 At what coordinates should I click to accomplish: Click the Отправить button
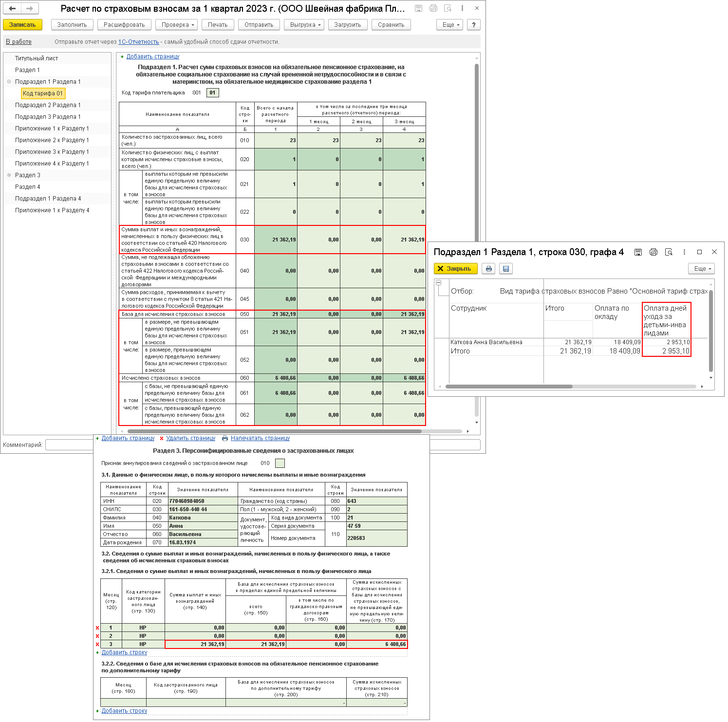[259, 25]
